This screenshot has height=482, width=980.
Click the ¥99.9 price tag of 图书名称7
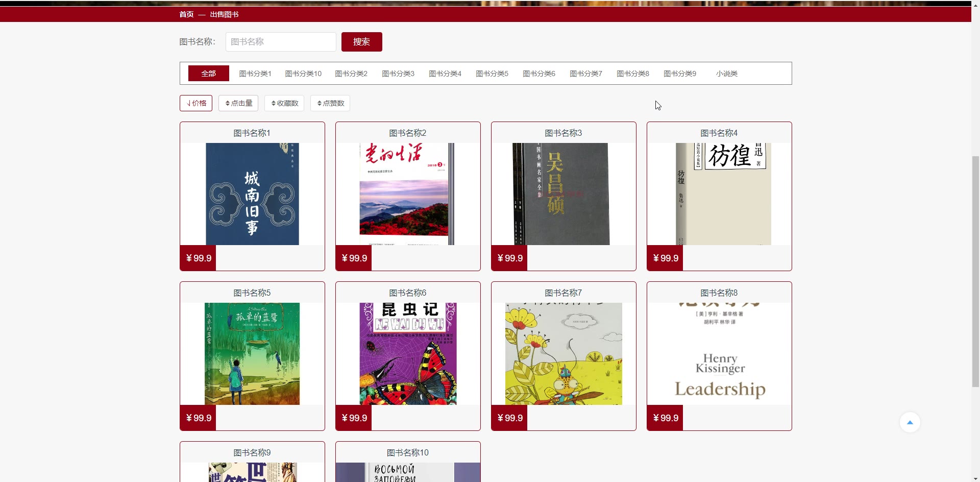pos(509,418)
